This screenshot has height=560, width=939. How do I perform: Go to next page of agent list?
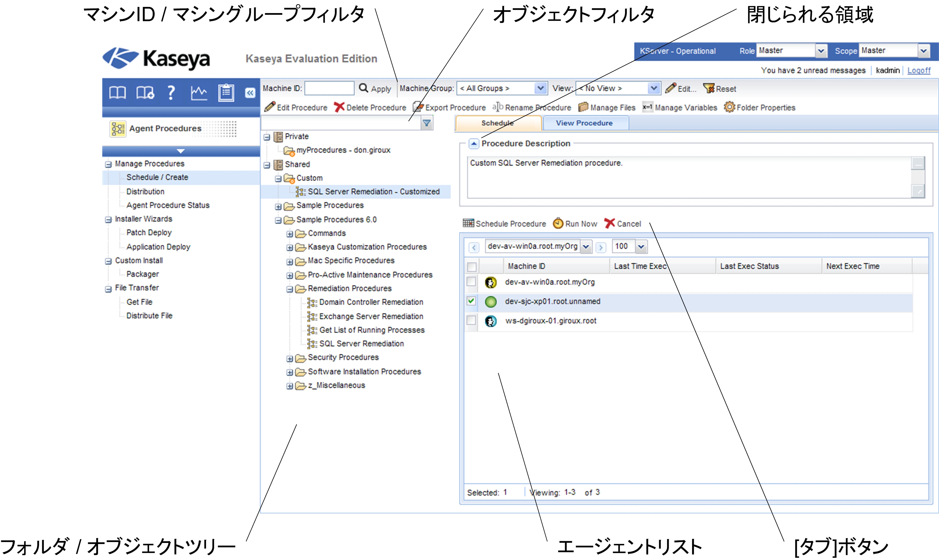point(601,248)
